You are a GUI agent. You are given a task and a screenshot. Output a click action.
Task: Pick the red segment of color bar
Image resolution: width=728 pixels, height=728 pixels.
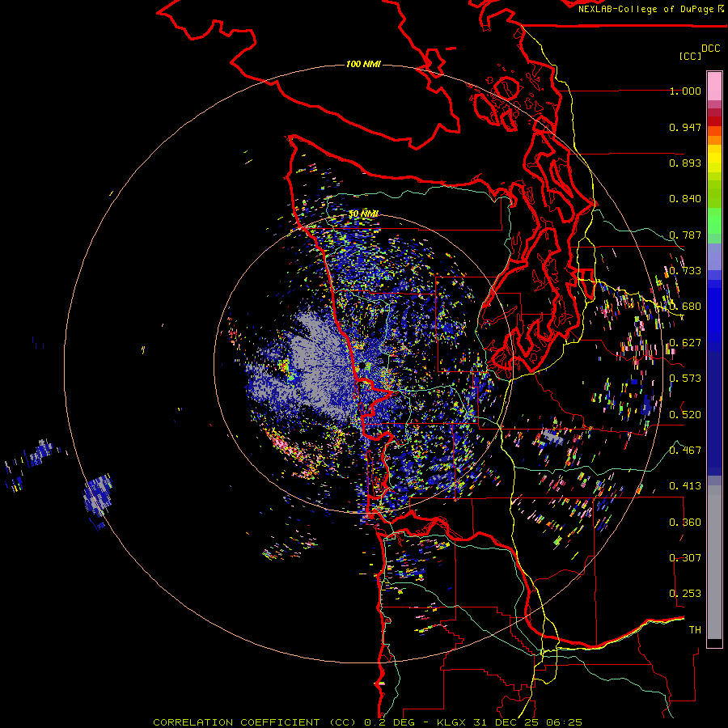[x=714, y=121]
